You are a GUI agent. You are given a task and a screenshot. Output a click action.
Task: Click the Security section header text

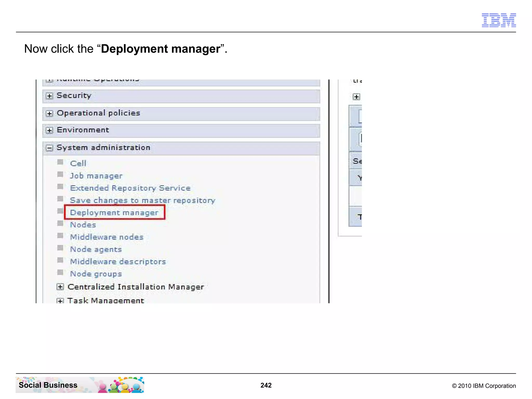point(74,96)
